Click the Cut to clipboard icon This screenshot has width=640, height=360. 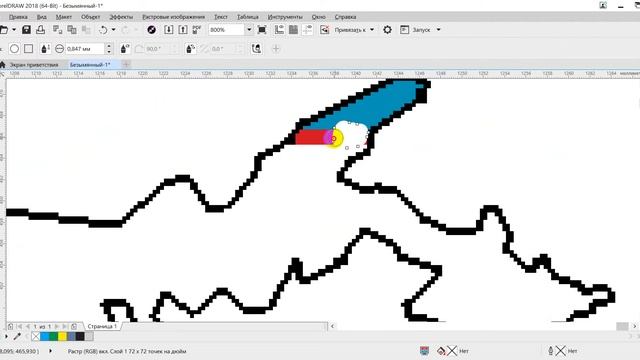pyautogui.click(x=57, y=29)
